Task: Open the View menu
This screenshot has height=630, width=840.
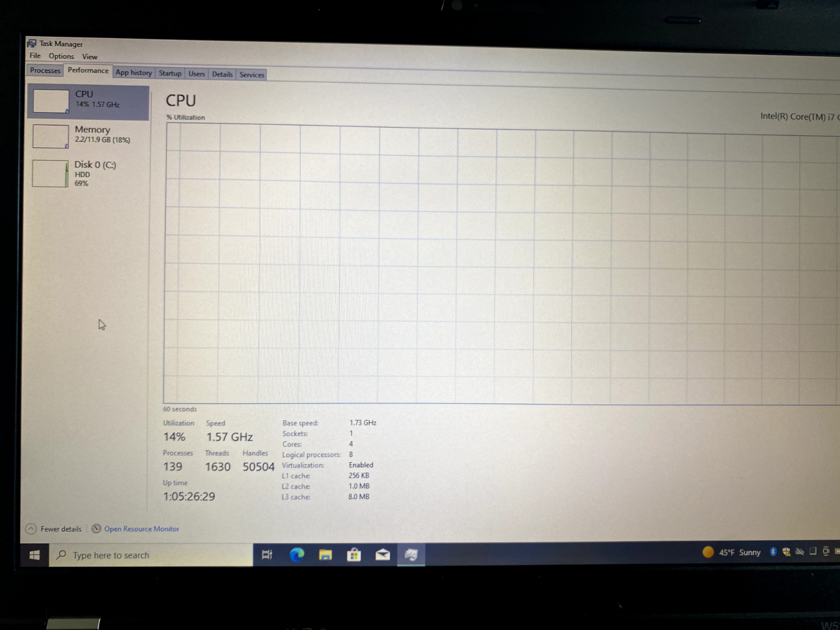Action: 90,57
